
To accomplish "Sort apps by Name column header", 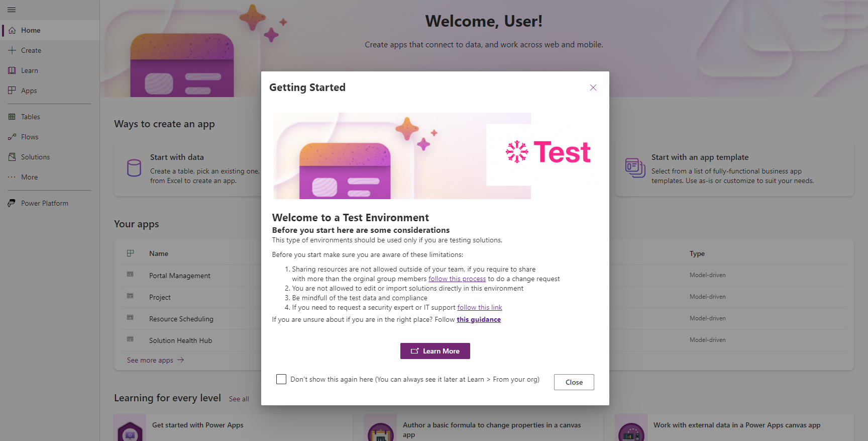I will (159, 253).
